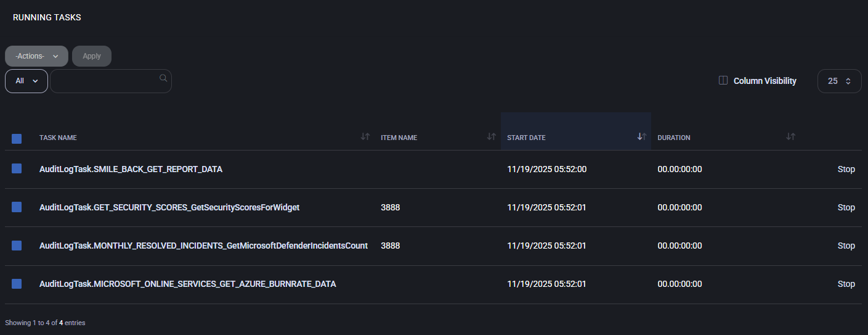This screenshot has width=868, height=335.
Task: Sort by Start Date arrows icon
Action: pos(641,137)
